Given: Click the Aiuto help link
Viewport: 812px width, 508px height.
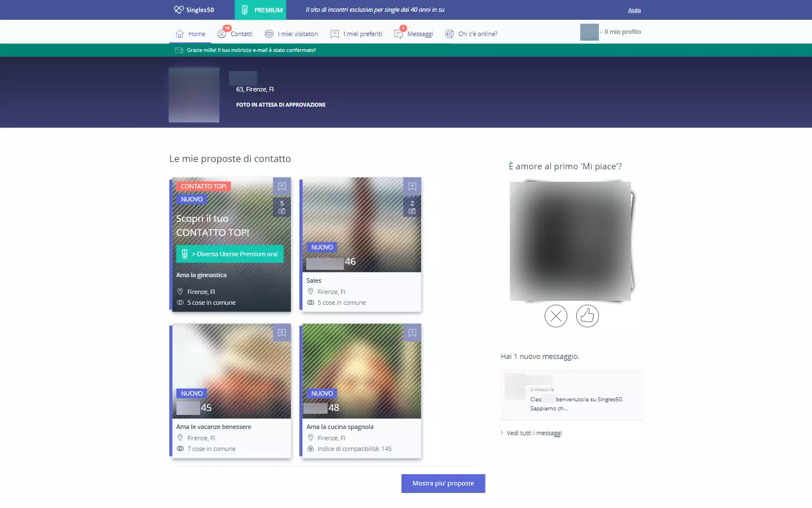Looking at the screenshot, I should 634,10.
